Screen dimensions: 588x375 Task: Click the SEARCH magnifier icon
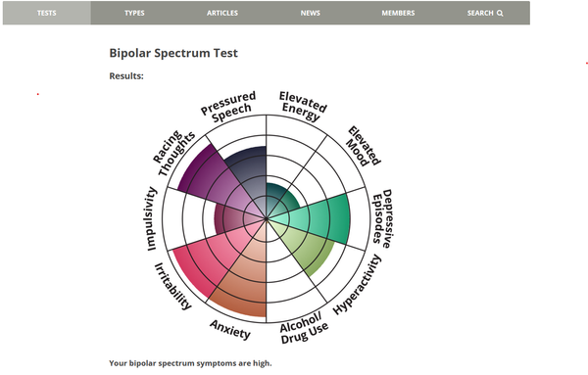pyautogui.click(x=500, y=13)
